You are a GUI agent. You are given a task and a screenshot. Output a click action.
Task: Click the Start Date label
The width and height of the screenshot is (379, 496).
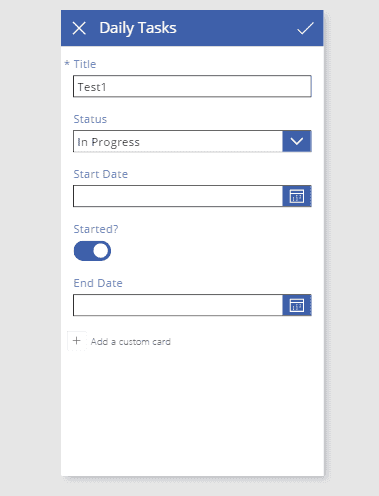(x=100, y=174)
